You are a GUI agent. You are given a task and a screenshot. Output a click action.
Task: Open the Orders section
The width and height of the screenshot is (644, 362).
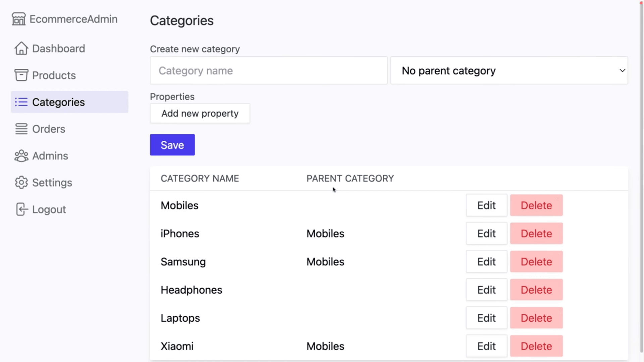point(49,129)
